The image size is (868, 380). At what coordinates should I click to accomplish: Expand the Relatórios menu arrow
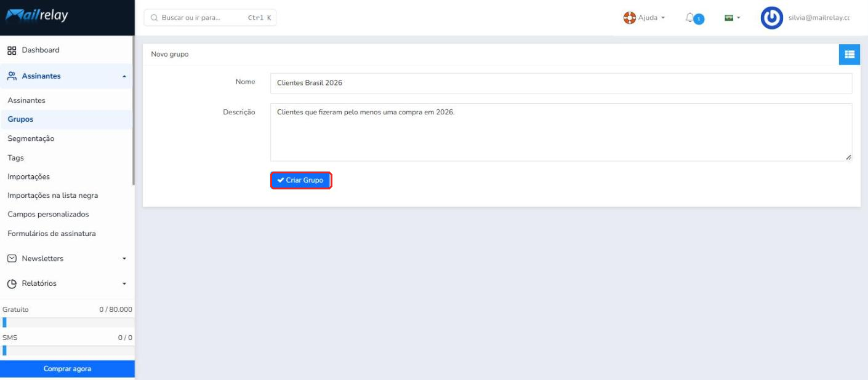coord(124,284)
